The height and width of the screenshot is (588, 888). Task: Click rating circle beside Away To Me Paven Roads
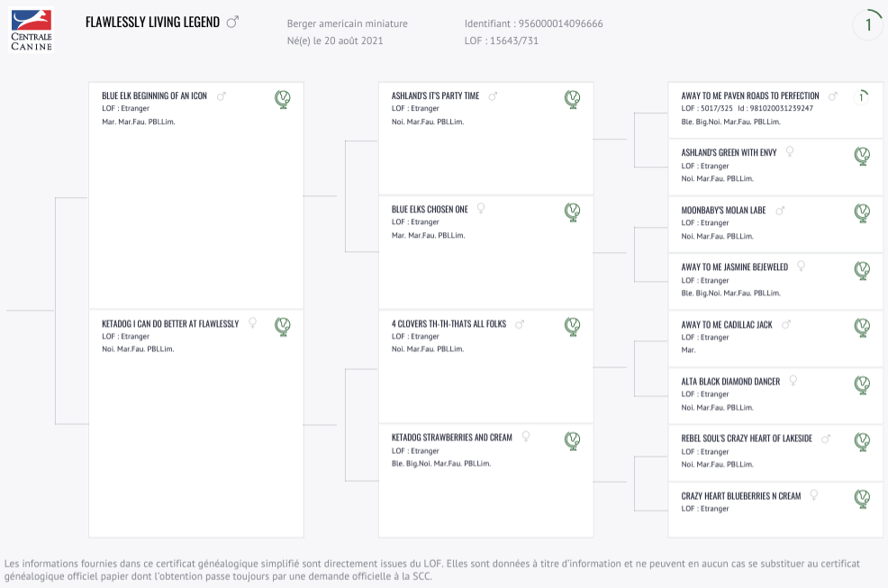[x=861, y=97]
